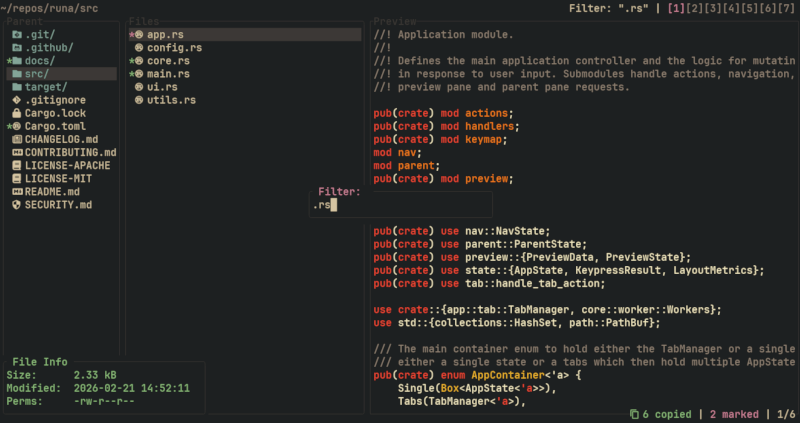
Task: Click the '2 marked' status indicator
Action: tap(733, 414)
